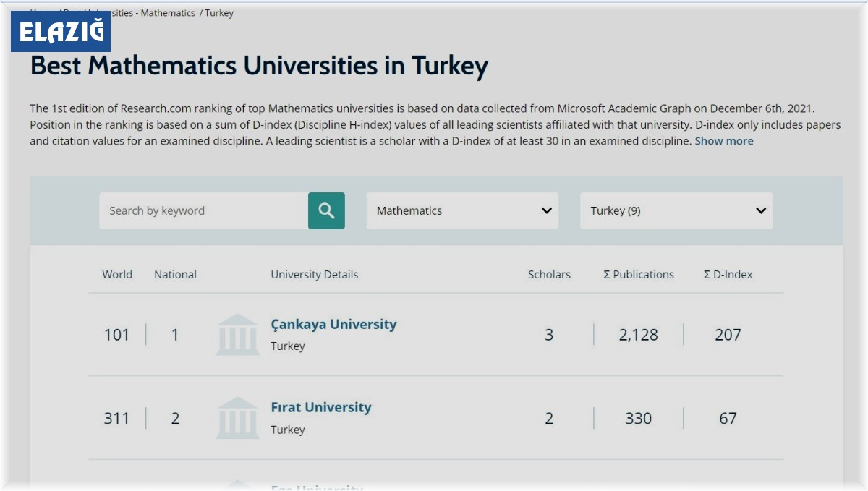The image size is (868, 491).
Task: Sort by the Σ Publications column
Action: [639, 274]
